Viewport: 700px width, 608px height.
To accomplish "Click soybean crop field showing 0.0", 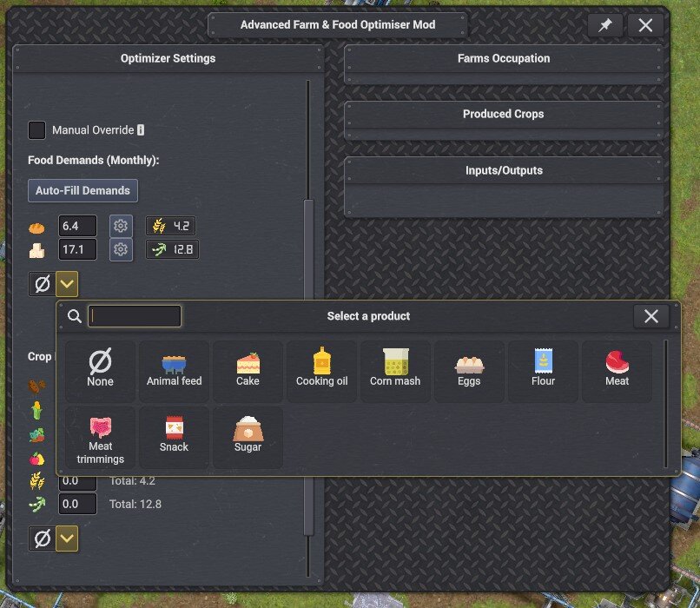I will [x=77, y=504].
